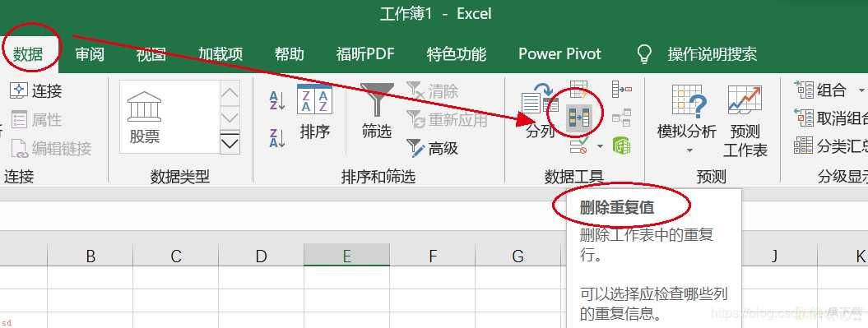
Task: Sort ascending with the A-to-Z icon
Action: (276, 100)
